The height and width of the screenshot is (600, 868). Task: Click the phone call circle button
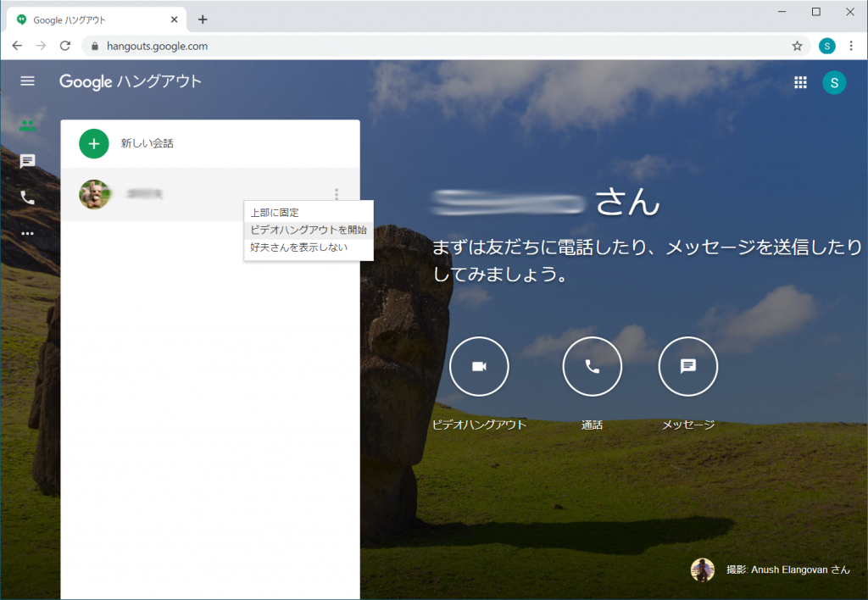click(593, 366)
